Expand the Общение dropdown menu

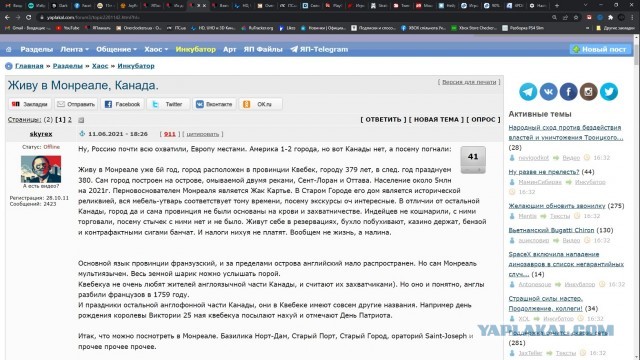coord(116,49)
